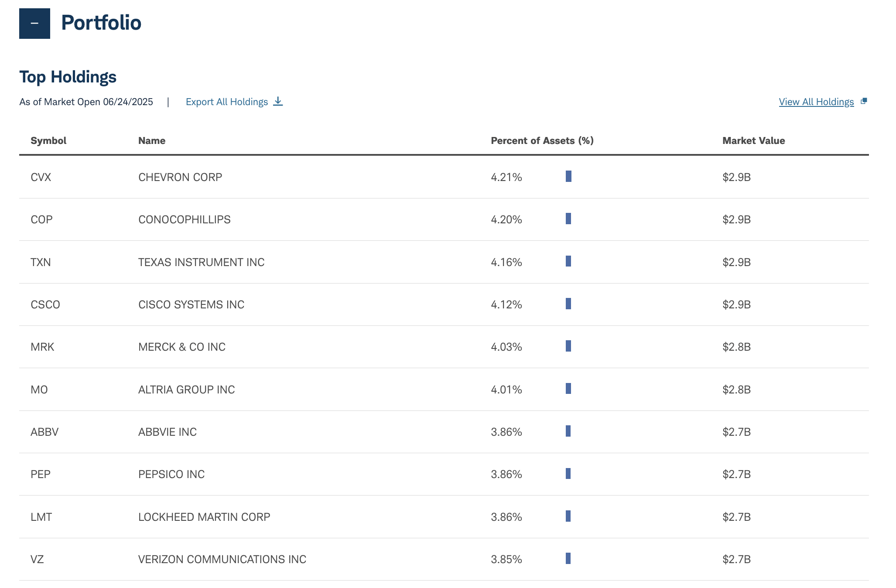Image resolution: width=896 pixels, height=588 pixels.
Task: Click CHEVRON CORP name
Action: click(180, 177)
